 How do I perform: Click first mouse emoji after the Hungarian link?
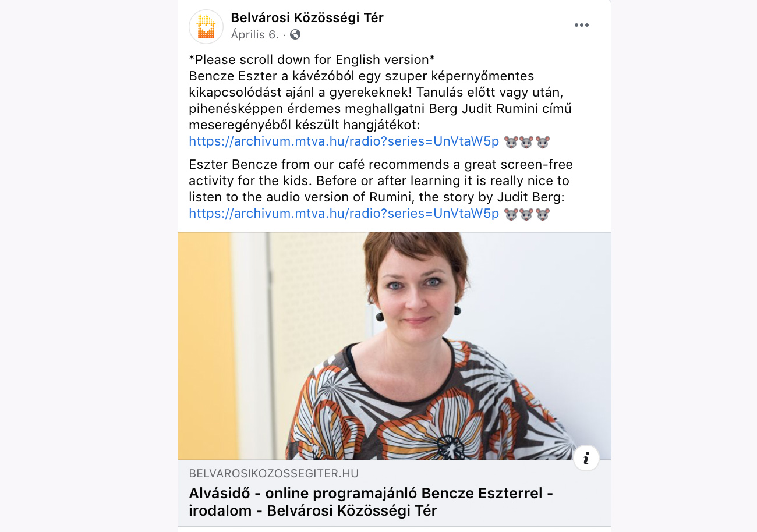click(511, 141)
